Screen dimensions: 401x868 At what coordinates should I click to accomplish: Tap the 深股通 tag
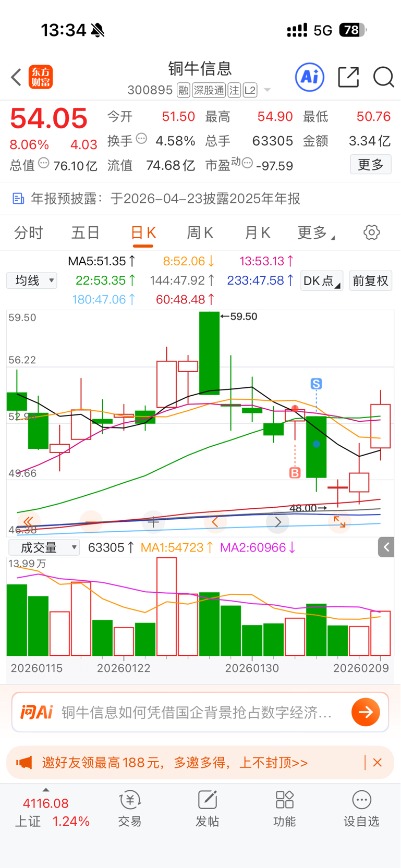209,90
